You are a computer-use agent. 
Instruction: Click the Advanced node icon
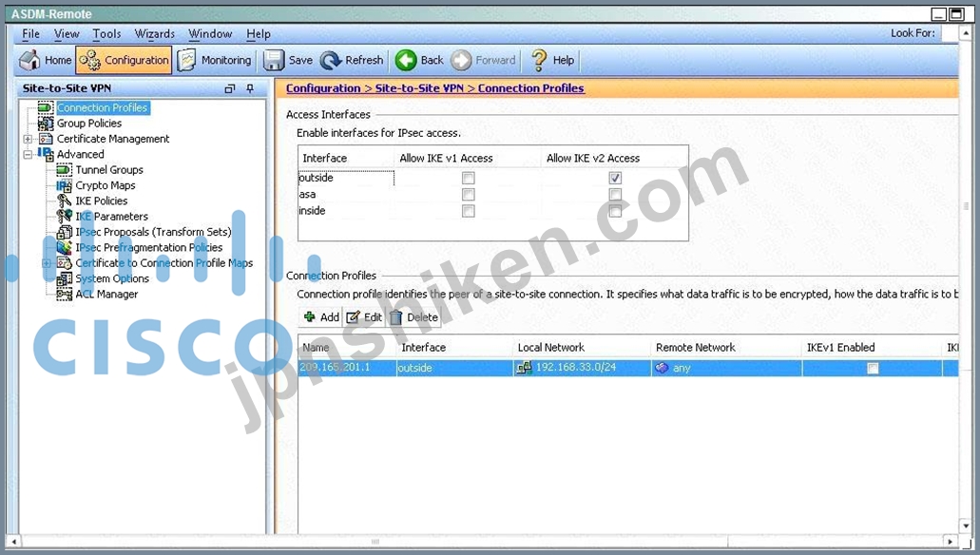click(x=46, y=154)
